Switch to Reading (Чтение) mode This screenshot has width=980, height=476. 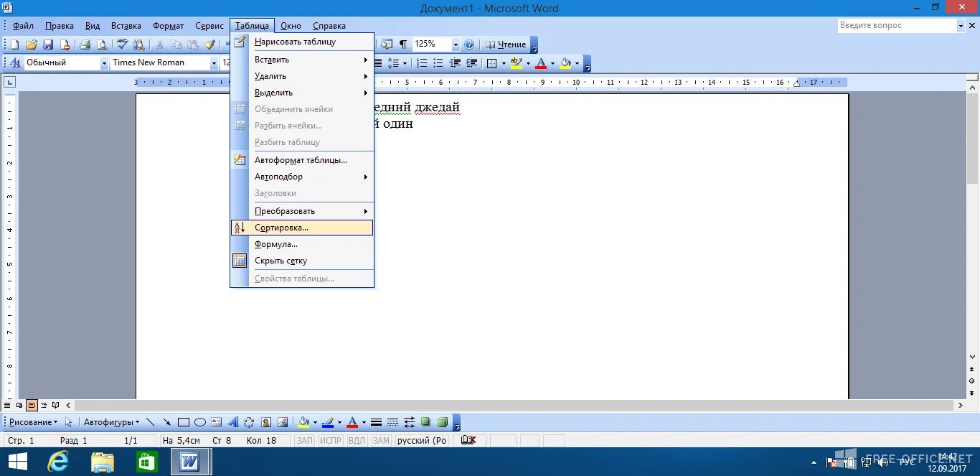coord(506,45)
